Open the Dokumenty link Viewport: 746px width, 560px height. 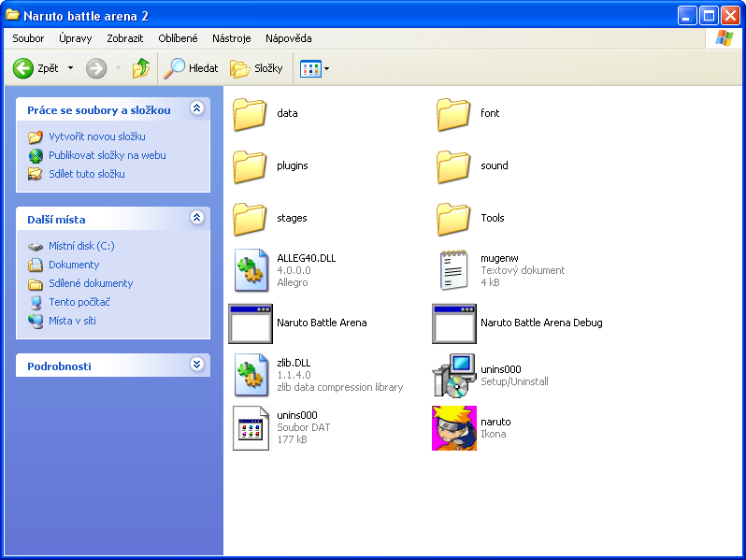click(74, 265)
